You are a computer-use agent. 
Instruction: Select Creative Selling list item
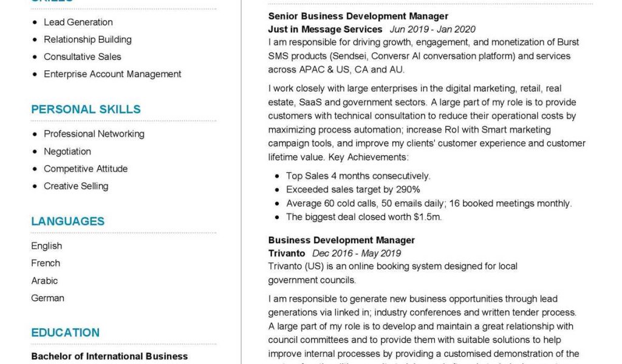75,186
